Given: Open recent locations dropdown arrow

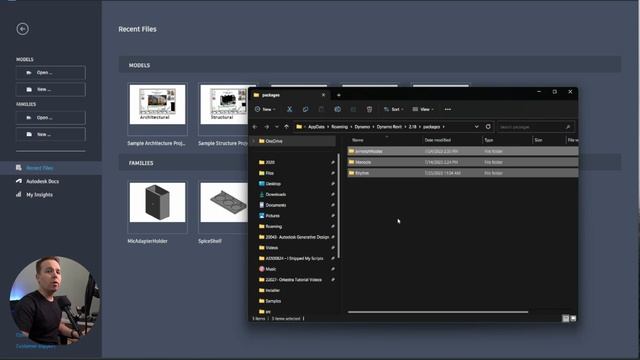Looking at the screenshot, I should click(x=277, y=127).
